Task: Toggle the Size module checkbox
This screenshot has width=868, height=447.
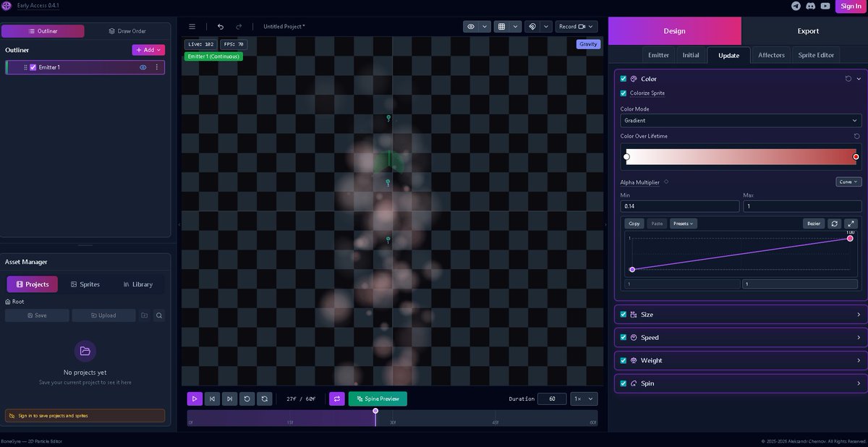Action: point(623,314)
